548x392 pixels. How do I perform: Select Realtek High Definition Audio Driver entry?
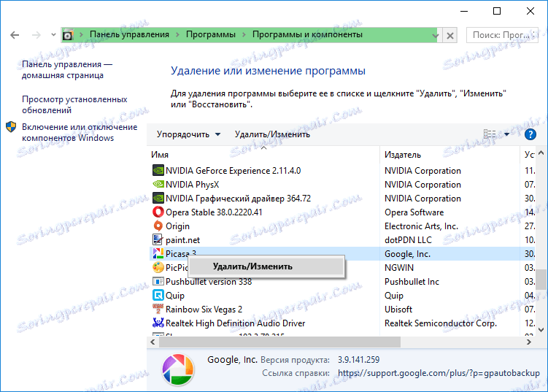click(235, 323)
